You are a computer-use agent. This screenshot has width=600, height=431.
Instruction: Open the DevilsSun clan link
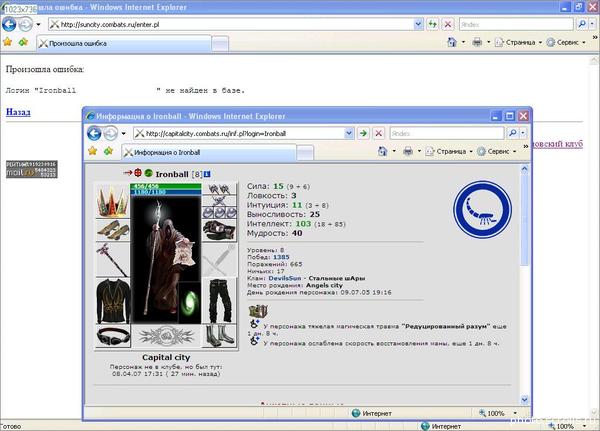[x=285, y=278]
